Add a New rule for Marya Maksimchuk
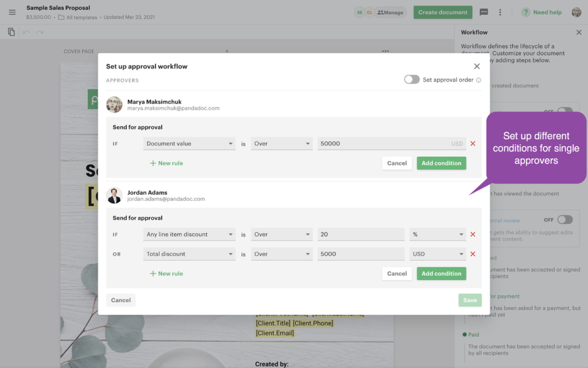The image size is (588, 368). click(x=166, y=163)
